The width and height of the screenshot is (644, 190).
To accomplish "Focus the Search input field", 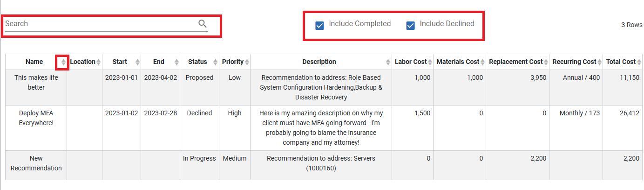I will (100, 24).
